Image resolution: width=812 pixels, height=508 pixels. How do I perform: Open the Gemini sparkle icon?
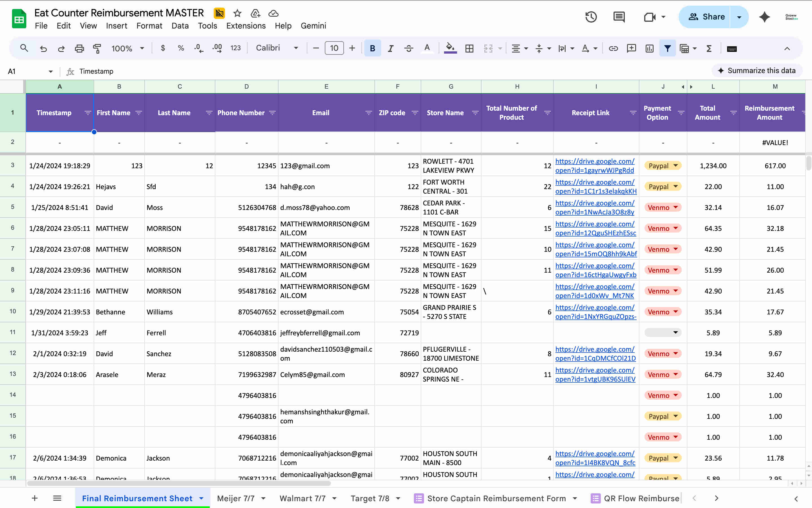765,17
